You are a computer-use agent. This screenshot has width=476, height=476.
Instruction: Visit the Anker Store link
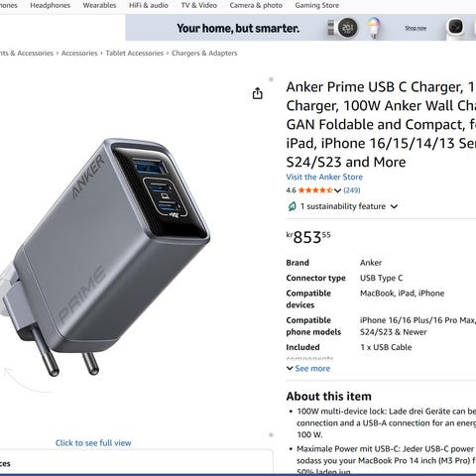pos(324,177)
